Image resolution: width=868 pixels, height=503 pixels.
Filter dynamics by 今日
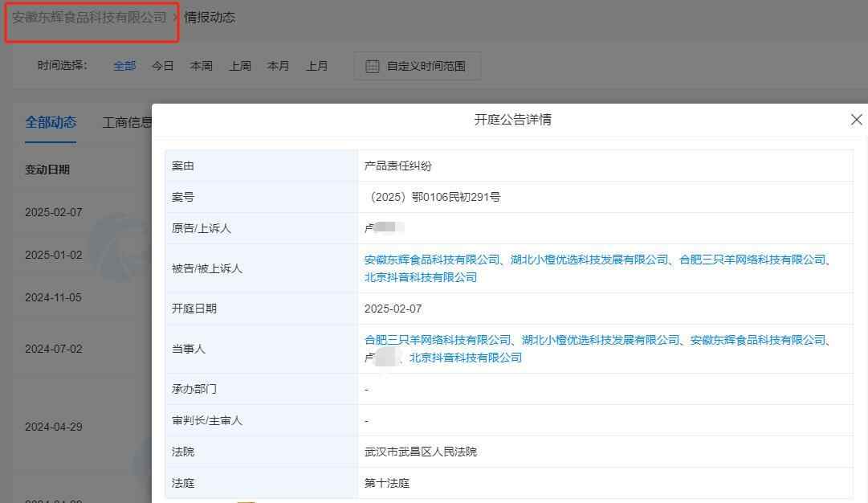(x=163, y=66)
